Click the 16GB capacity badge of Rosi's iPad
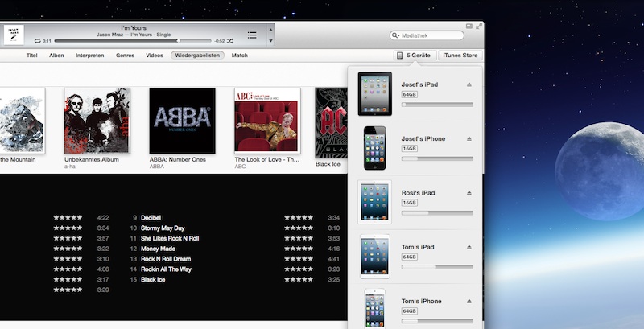 click(x=409, y=203)
